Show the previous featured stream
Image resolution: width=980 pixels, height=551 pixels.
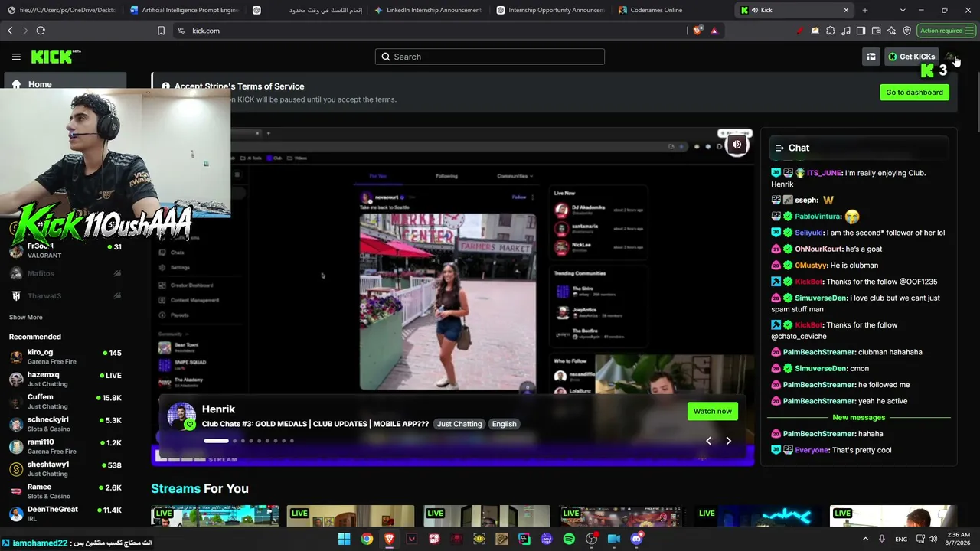(x=708, y=441)
